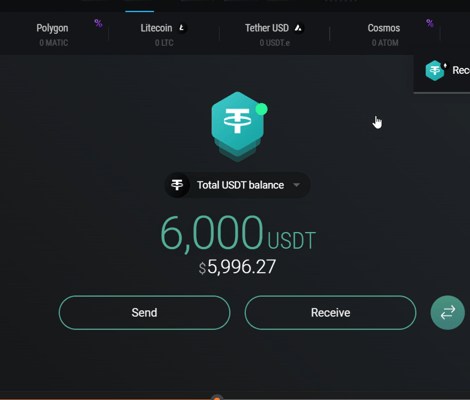Viewport: 470px width, 400px height.
Task: Click the Litecoin symbol badge
Action: (182, 28)
